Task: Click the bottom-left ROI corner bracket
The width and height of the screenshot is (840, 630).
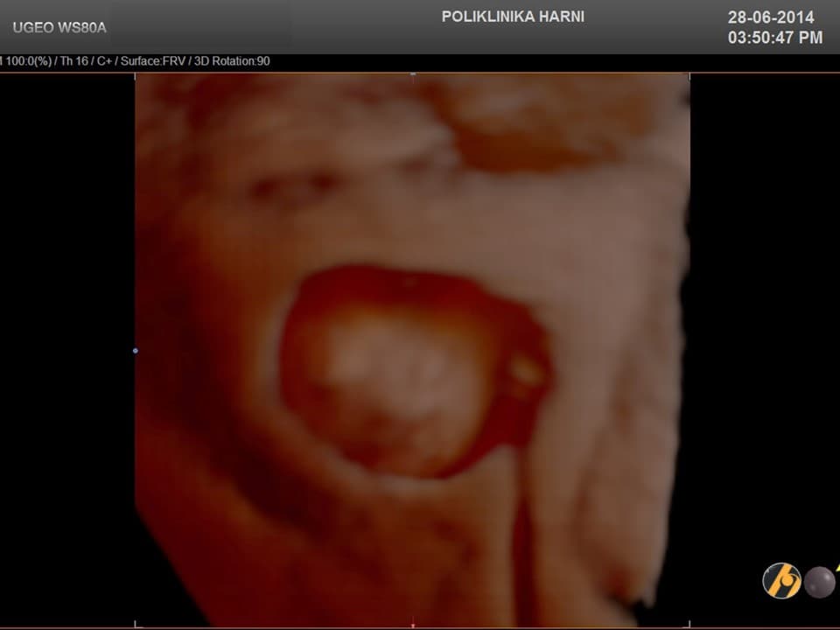Action: point(136,624)
